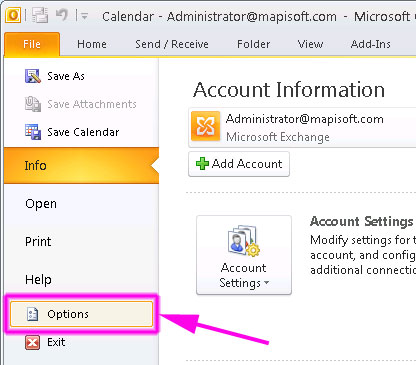Open the Open backstage section
Image resolution: width=416 pixels, height=365 pixels.
41,204
